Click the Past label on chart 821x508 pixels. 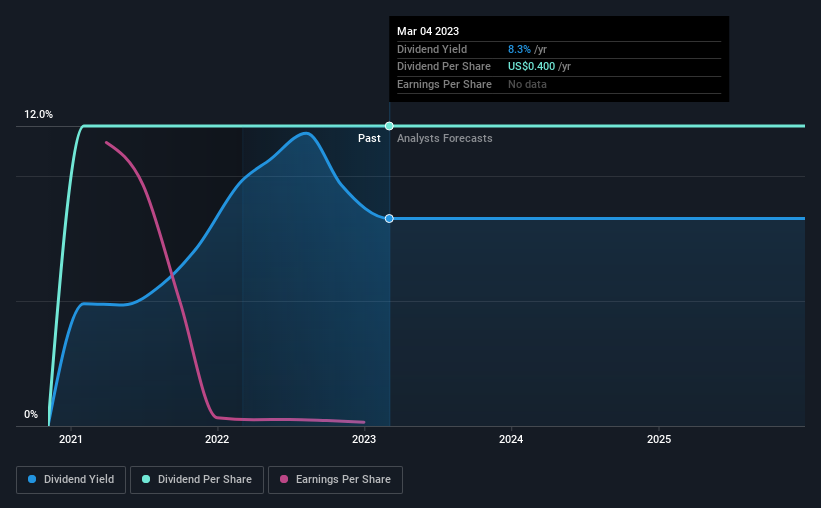pyautogui.click(x=369, y=138)
